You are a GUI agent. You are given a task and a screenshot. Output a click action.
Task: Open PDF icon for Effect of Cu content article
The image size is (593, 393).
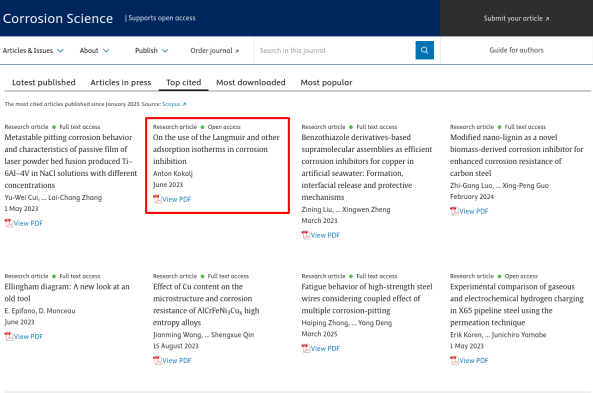click(157, 360)
